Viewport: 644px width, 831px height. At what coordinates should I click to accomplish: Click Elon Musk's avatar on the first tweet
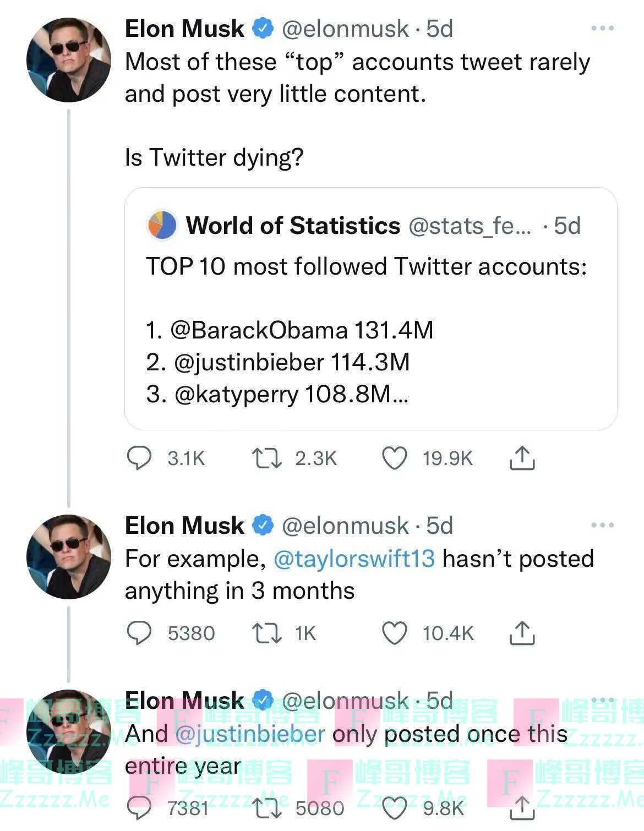click(x=69, y=60)
